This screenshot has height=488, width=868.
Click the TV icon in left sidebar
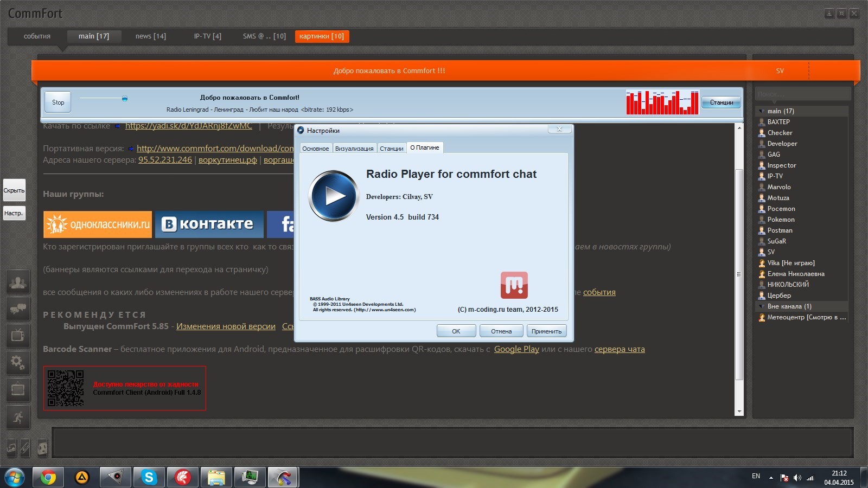coord(18,335)
